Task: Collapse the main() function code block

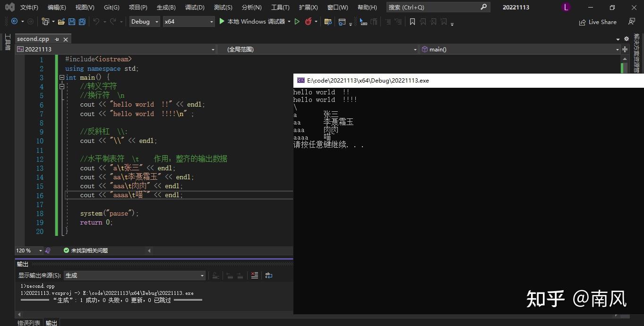Action: (62, 77)
